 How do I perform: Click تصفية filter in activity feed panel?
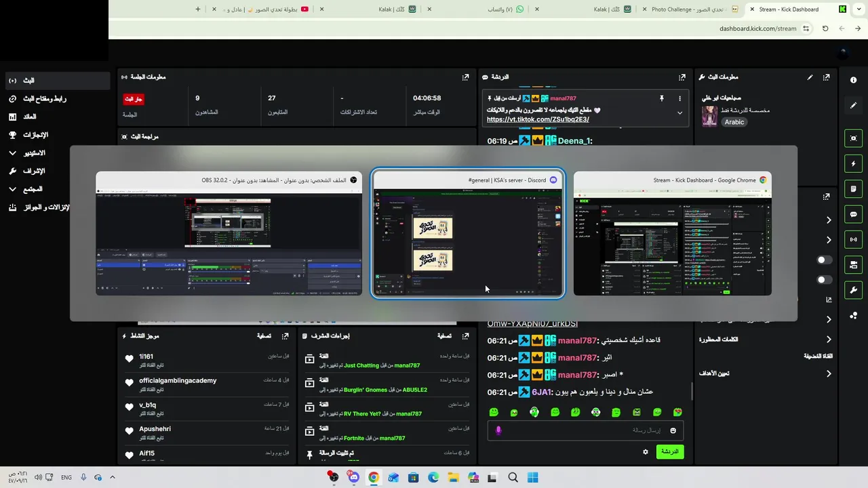[264, 335]
